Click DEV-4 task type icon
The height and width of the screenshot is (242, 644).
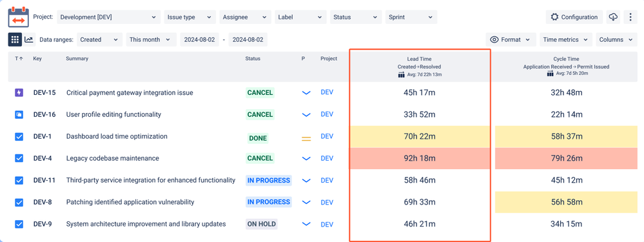[x=19, y=158]
